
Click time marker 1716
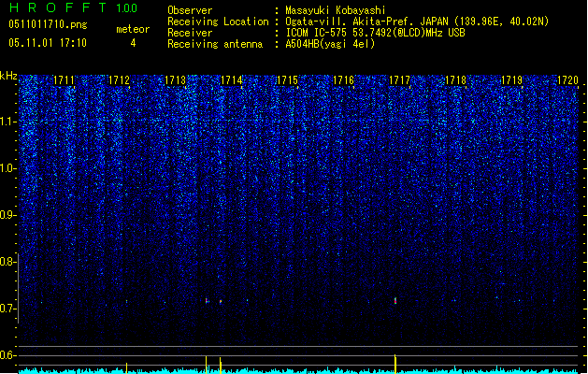pos(343,80)
